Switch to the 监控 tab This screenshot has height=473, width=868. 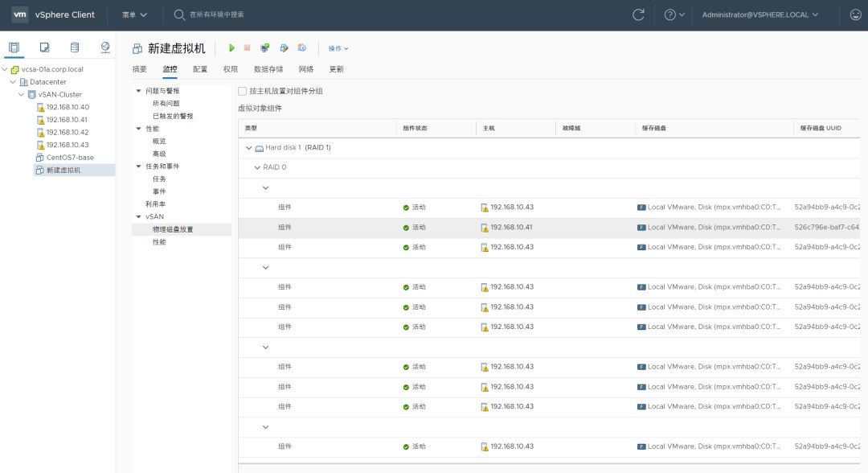170,69
